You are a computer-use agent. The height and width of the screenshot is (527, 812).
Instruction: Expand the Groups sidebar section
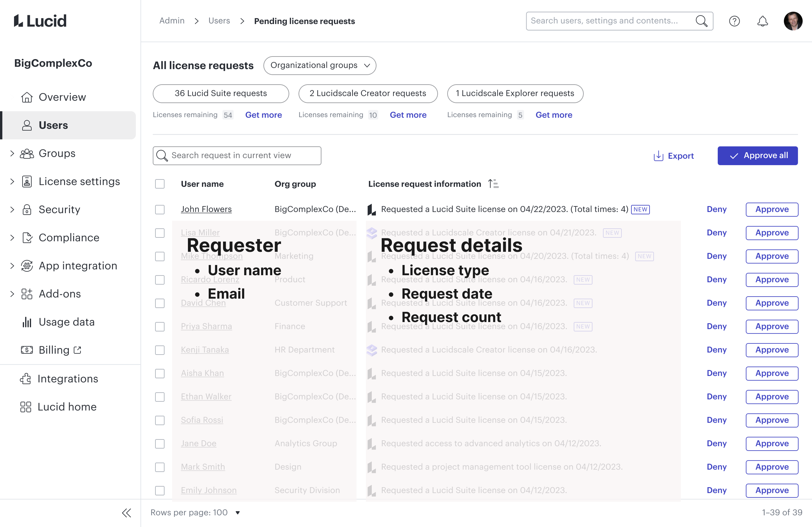pyautogui.click(x=12, y=154)
